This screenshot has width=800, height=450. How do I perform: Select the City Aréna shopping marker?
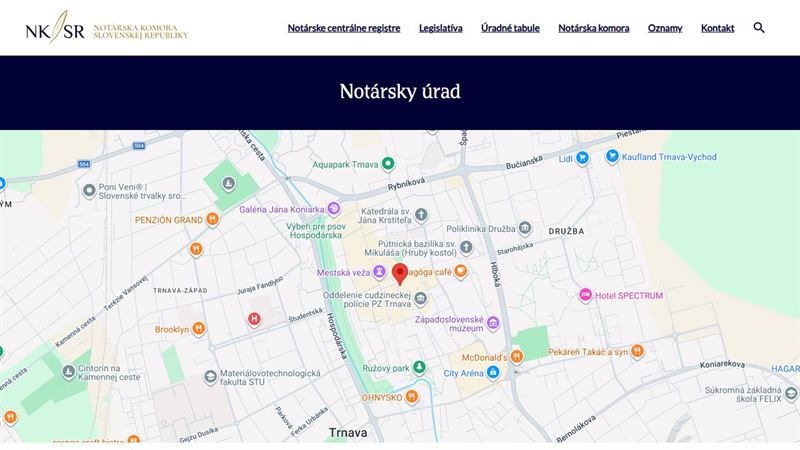[x=493, y=372]
